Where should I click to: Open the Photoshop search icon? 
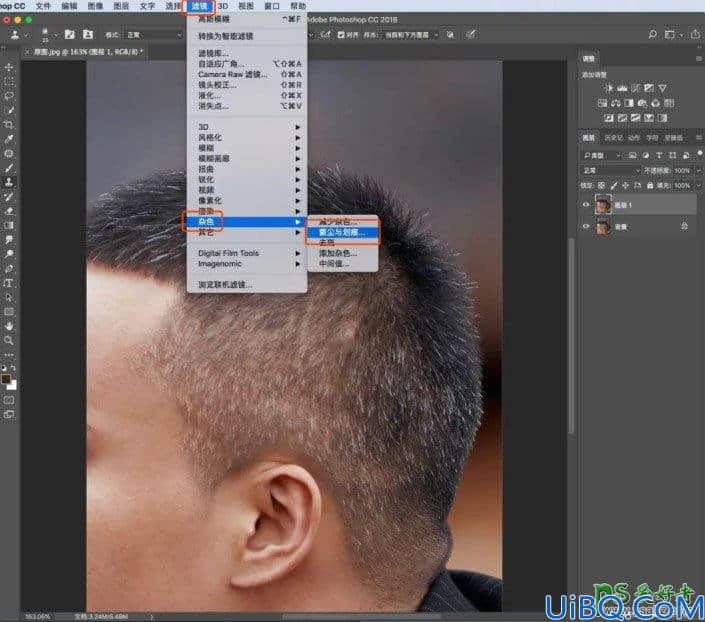coord(652,35)
